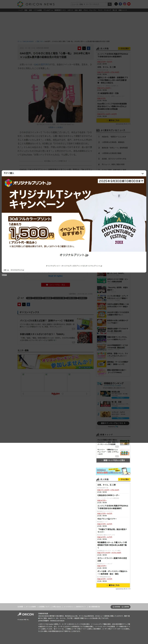The image size is (148, 644).
Task: Click さらに見る in the lower 求人特集 header
Action: (x=124, y=479)
